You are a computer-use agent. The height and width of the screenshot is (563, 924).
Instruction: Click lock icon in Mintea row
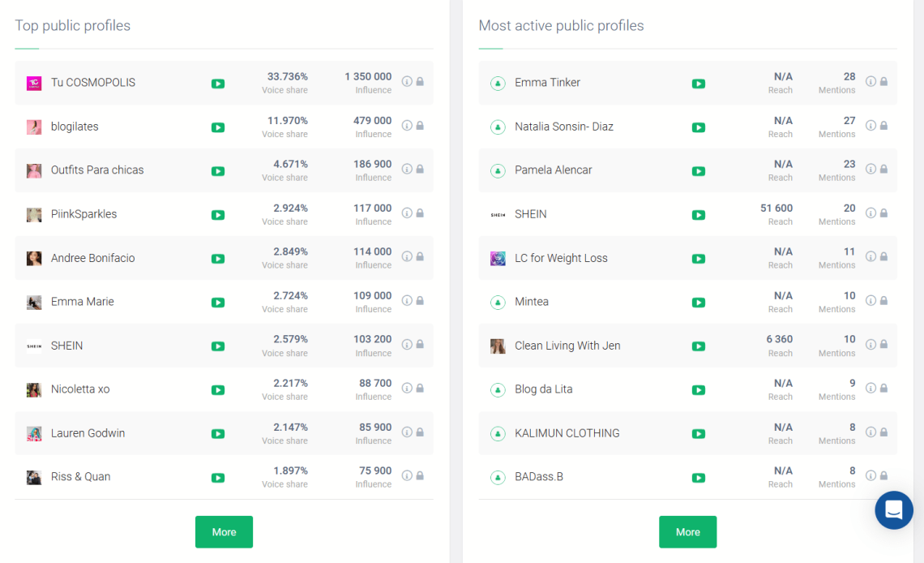(883, 300)
